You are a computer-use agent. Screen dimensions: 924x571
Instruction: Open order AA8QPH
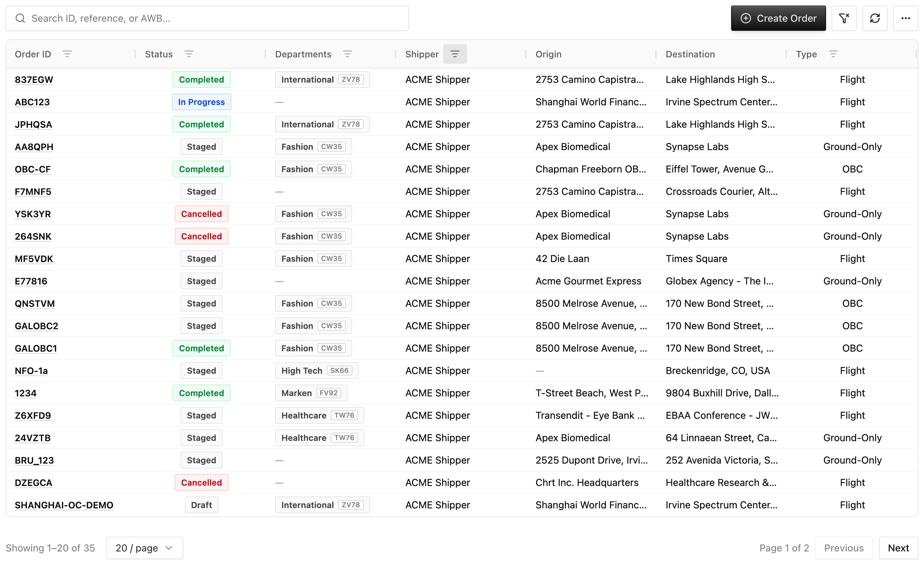[x=34, y=147]
